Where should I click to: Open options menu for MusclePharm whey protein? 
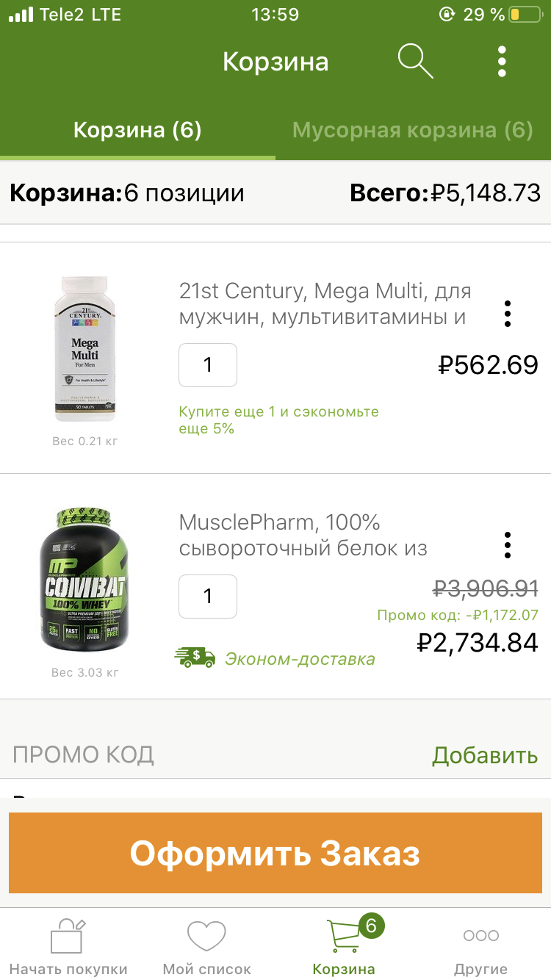[x=507, y=545]
